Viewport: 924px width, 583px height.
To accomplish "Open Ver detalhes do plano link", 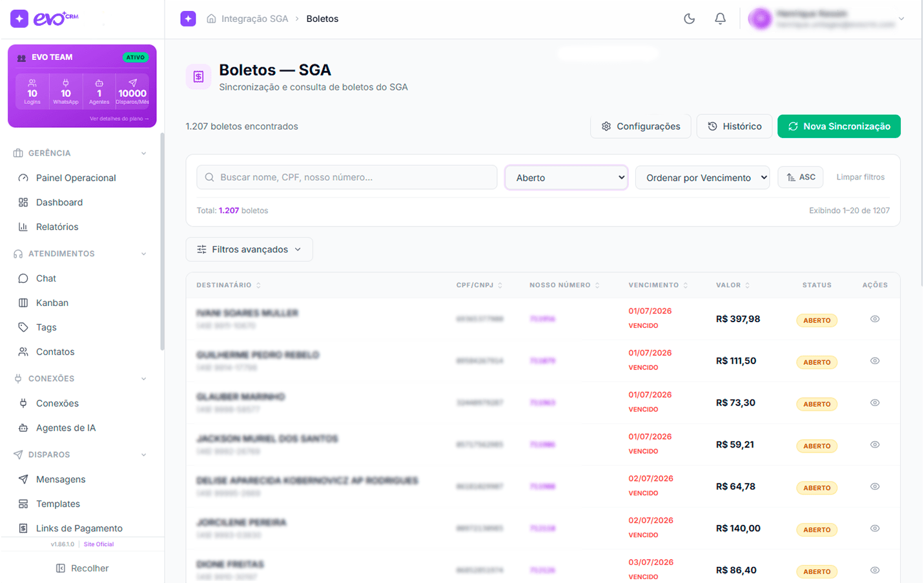I will 119,119.
